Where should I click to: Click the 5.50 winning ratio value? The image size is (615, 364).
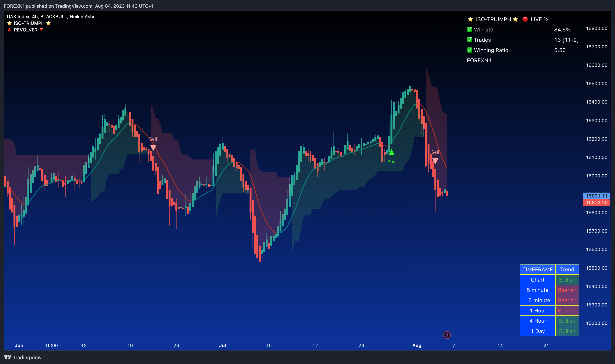point(560,50)
